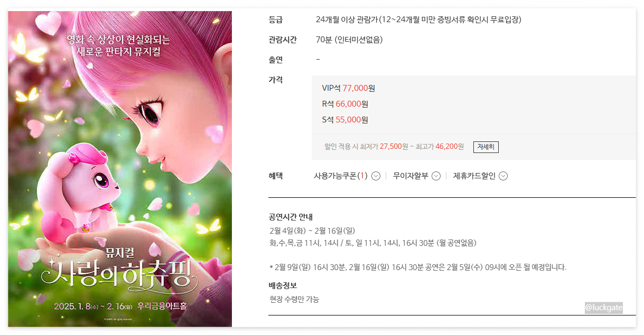
Task: Click the 최고가 46,200원 discounted price
Action: 440,147
